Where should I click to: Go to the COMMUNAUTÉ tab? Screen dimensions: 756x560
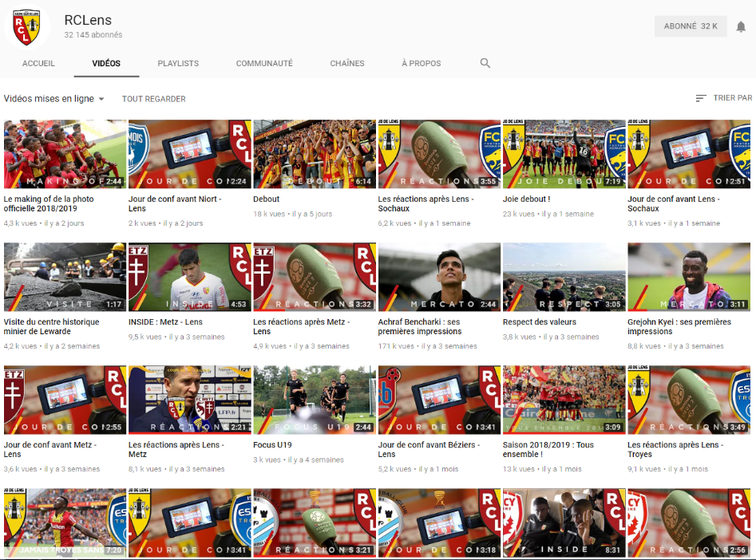(264, 63)
